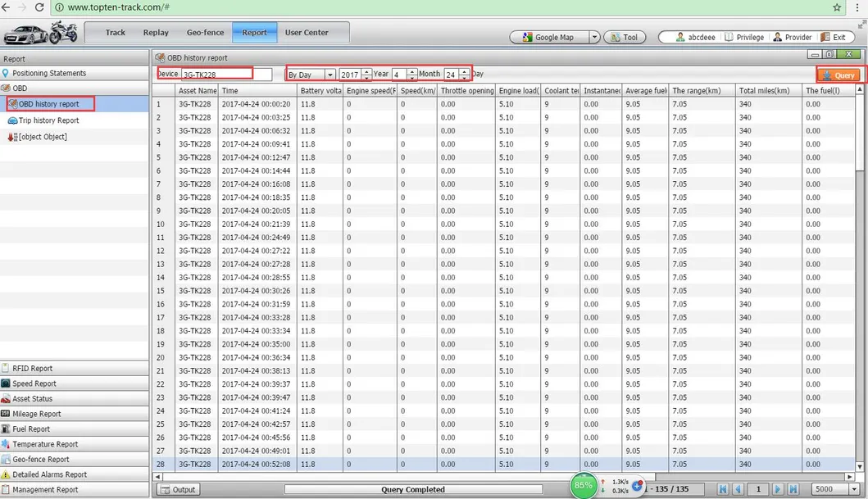868x499 pixels.
Task: Click the Device input field
Action: click(226, 74)
